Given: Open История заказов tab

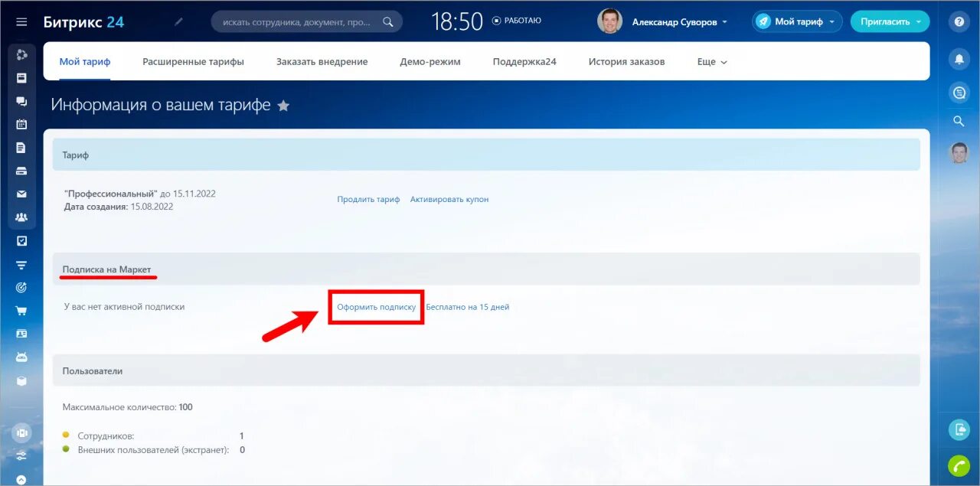Looking at the screenshot, I should click(626, 62).
